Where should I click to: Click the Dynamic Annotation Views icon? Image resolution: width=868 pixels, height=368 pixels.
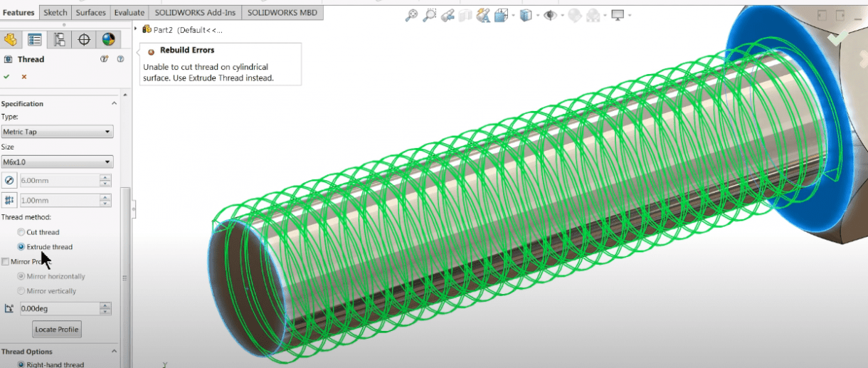[484, 15]
